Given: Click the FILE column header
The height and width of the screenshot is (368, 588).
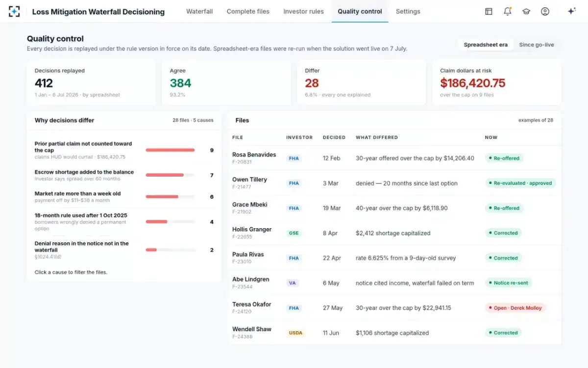Looking at the screenshot, I should 238,137.
